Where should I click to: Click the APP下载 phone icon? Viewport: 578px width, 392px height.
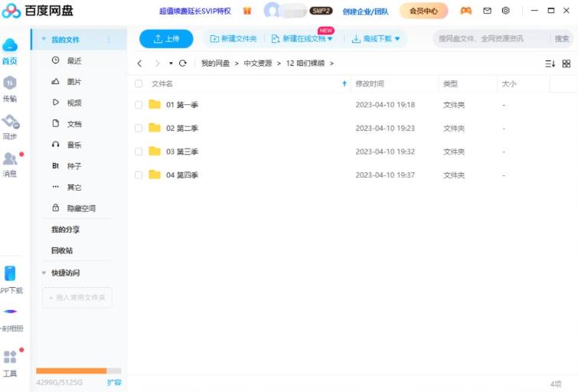[x=10, y=273]
